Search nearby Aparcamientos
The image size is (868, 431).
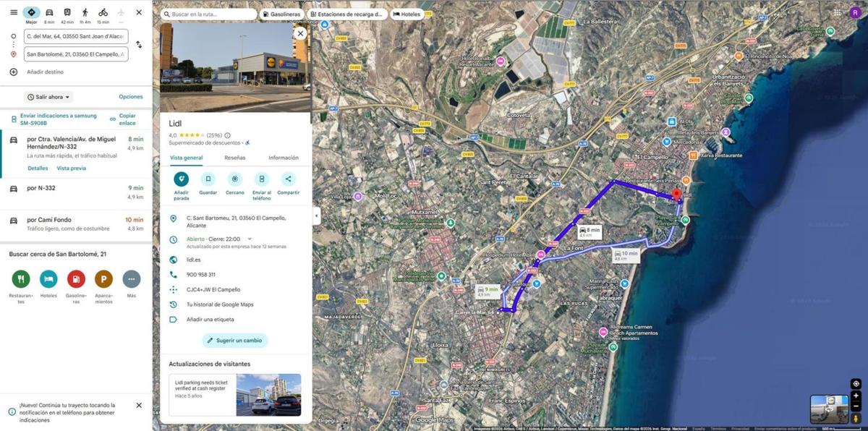coord(103,278)
